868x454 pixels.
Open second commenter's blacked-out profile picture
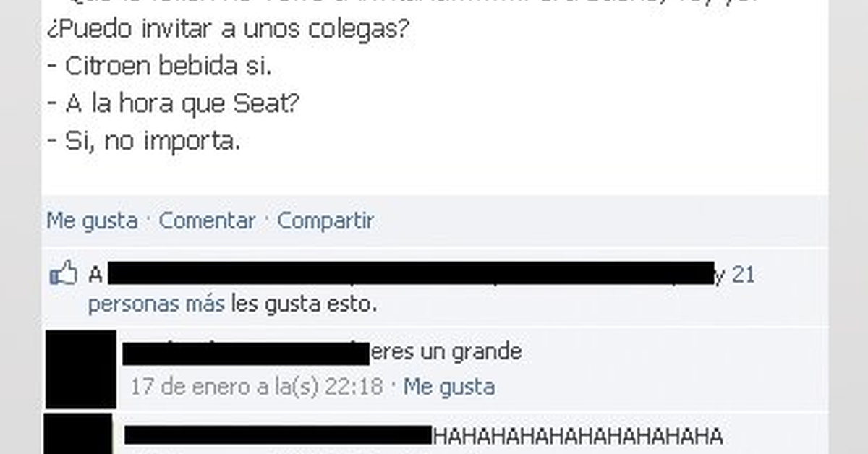tap(78, 433)
